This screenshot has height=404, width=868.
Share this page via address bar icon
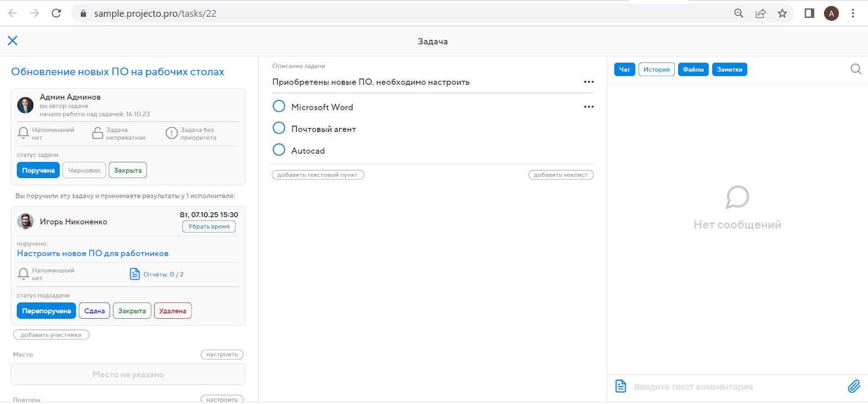(x=761, y=13)
